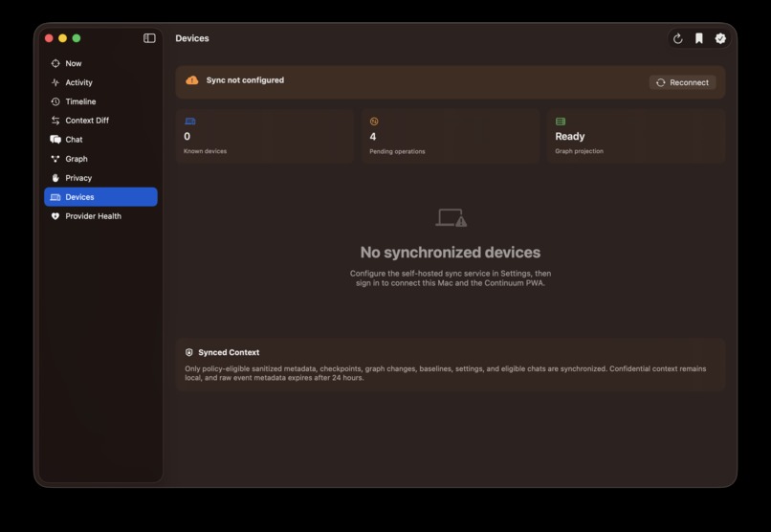Click the Synced Context shield icon

pyautogui.click(x=188, y=352)
